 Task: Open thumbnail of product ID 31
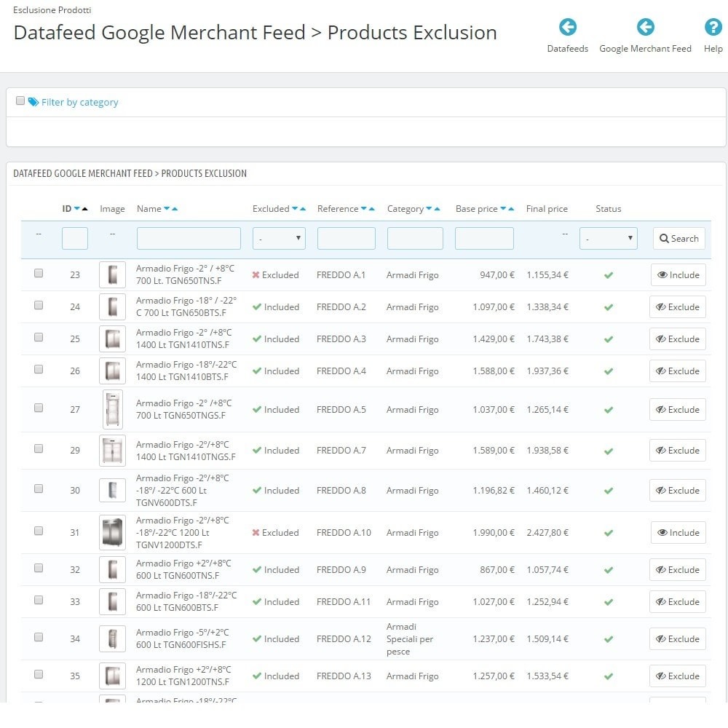coord(112,533)
